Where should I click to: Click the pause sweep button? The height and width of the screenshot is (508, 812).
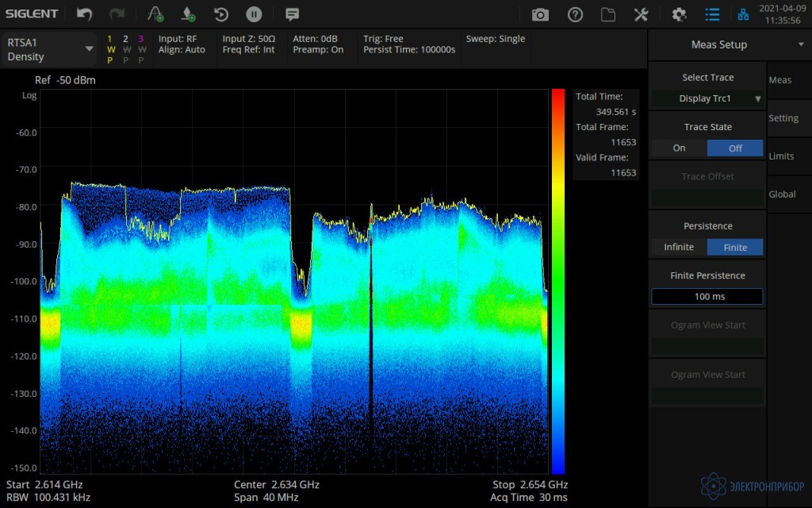coord(254,14)
